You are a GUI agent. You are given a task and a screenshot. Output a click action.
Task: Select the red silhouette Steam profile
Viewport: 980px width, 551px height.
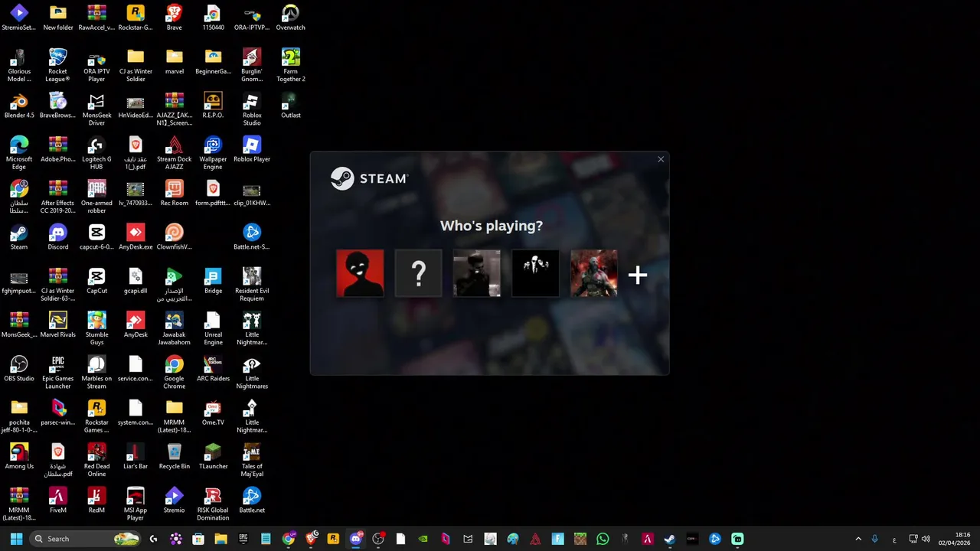coord(360,273)
